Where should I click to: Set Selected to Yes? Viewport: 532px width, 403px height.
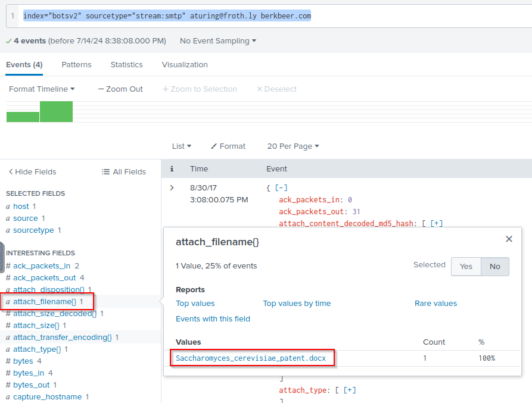click(x=466, y=267)
